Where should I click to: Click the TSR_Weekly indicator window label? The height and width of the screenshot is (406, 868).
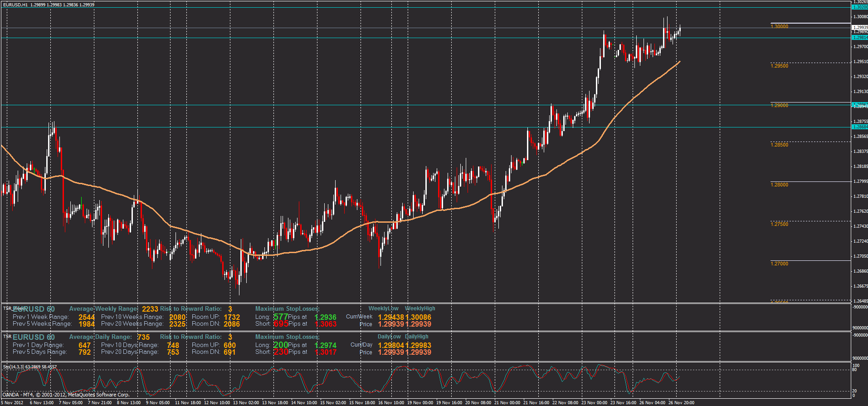[x=15, y=308]
